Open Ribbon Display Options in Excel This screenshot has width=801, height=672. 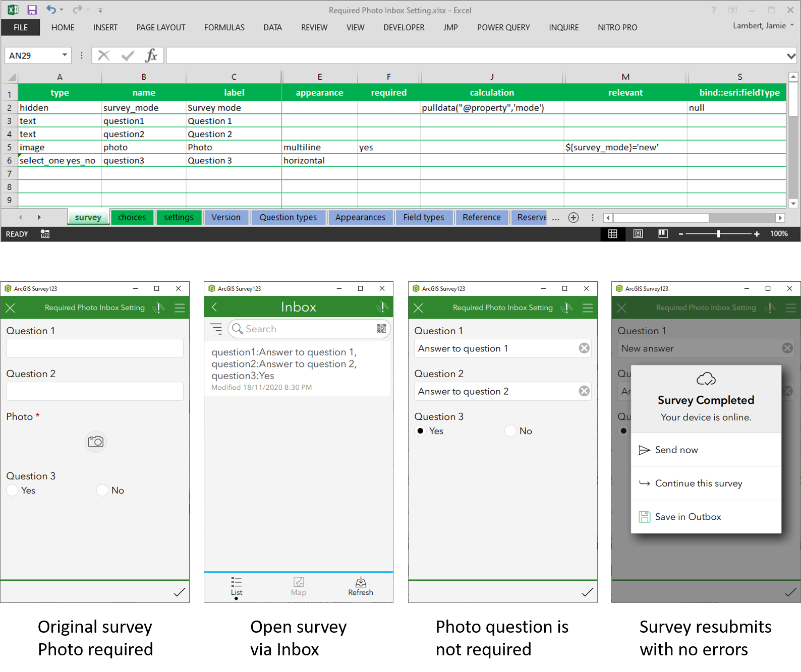[x=732, y=10]
